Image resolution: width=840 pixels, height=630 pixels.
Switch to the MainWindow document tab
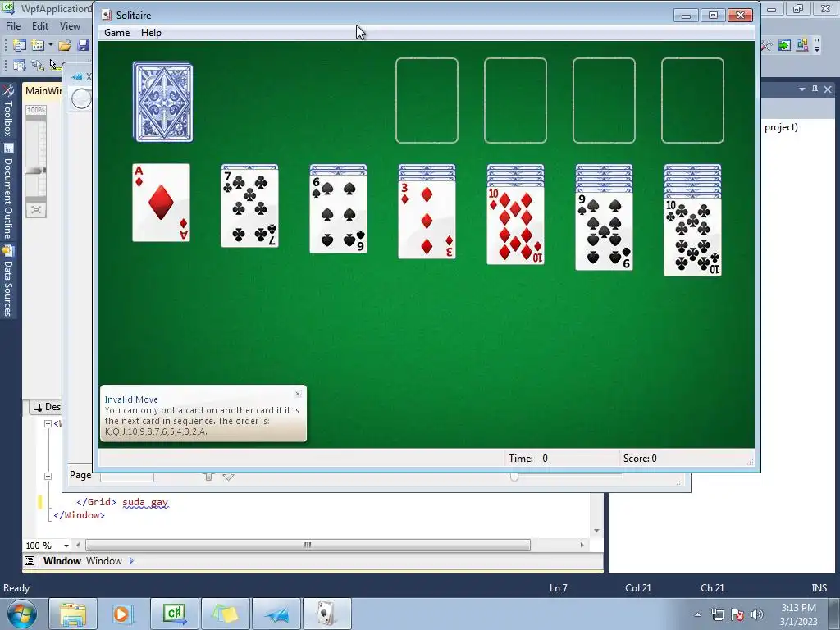pos(43,90)
